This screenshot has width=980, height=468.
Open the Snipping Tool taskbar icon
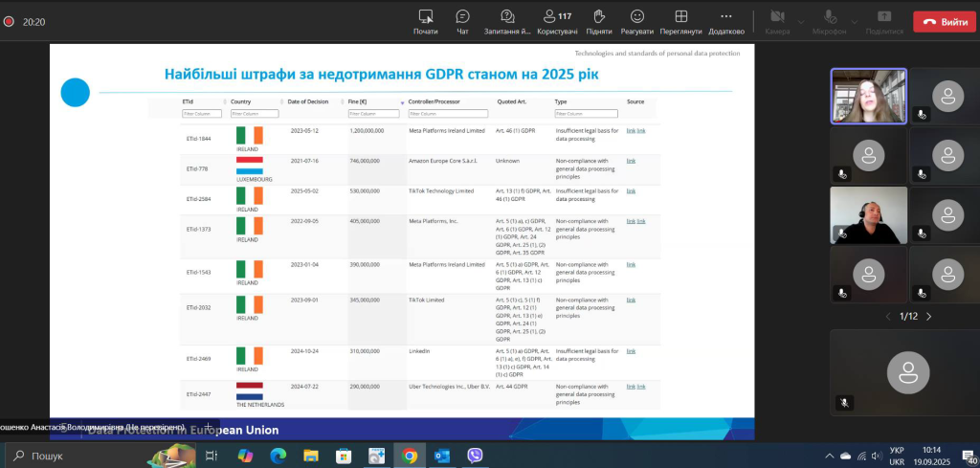(376, 457)
